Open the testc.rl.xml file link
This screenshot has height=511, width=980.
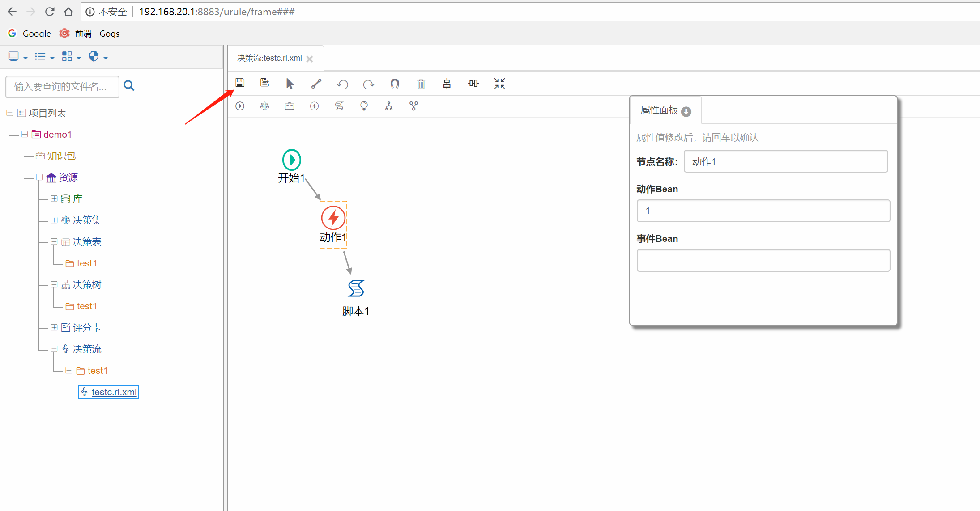(x=114, y=392)
